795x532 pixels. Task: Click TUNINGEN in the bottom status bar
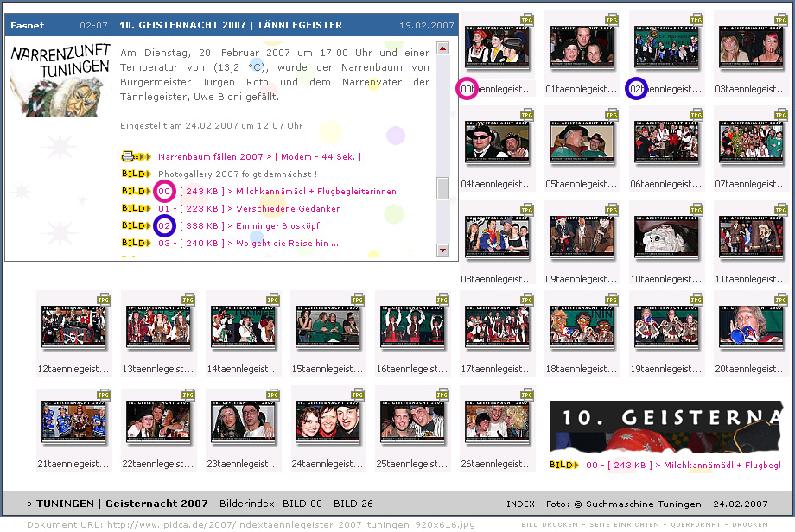(66, 503)
